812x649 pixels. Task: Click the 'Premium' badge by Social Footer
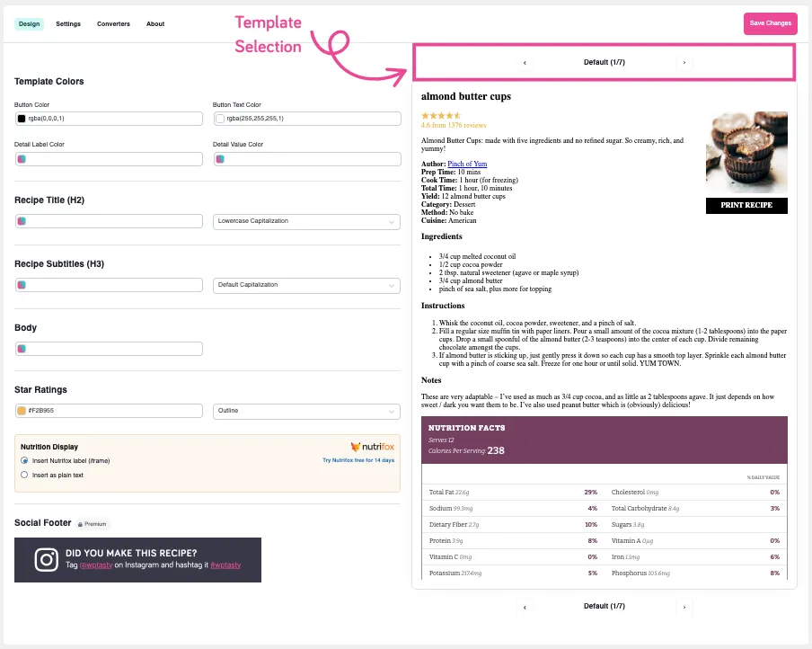(93, 524)
